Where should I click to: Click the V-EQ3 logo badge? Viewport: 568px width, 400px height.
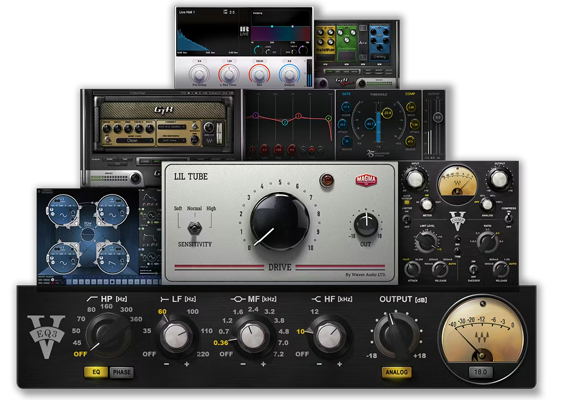pyautogui.click(x=46, y=336)
